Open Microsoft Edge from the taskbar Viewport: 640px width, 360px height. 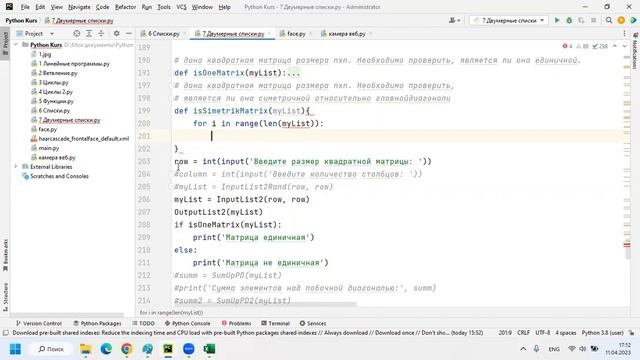click(x=106, y=349)
